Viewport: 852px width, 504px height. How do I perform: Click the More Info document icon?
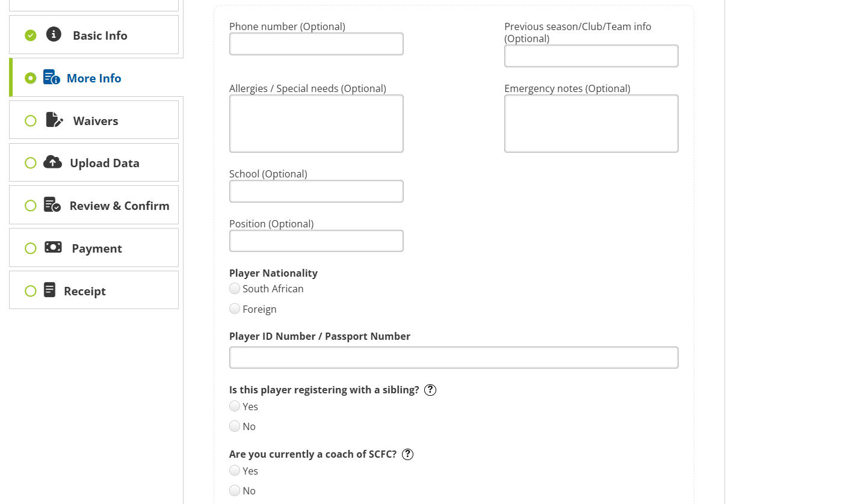(x=52, y=78)
